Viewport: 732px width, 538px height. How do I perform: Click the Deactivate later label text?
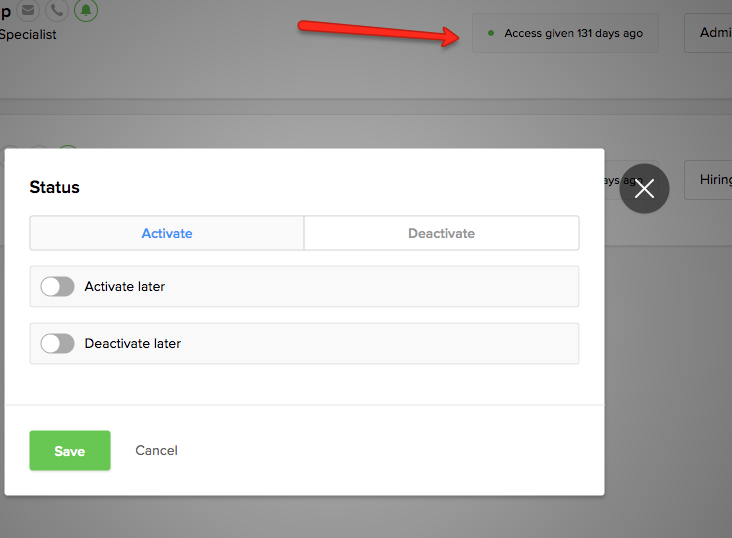tap(133, 344)
